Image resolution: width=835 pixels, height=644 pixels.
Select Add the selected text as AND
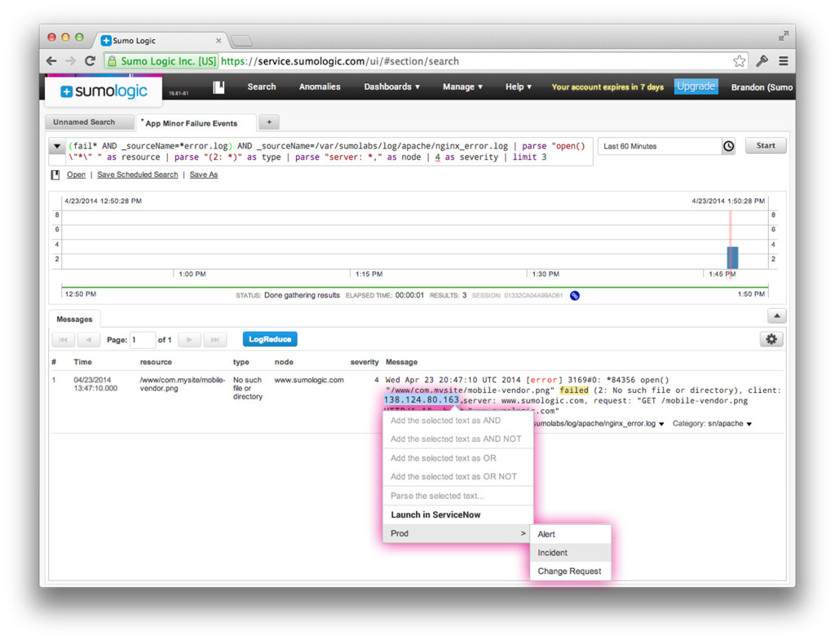tap(458, 421)
